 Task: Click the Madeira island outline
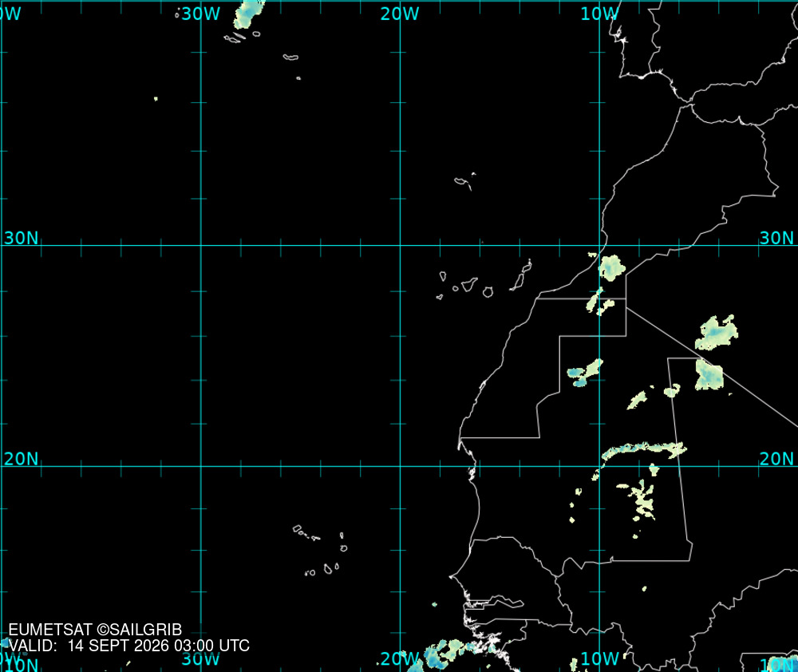(465, 181)
